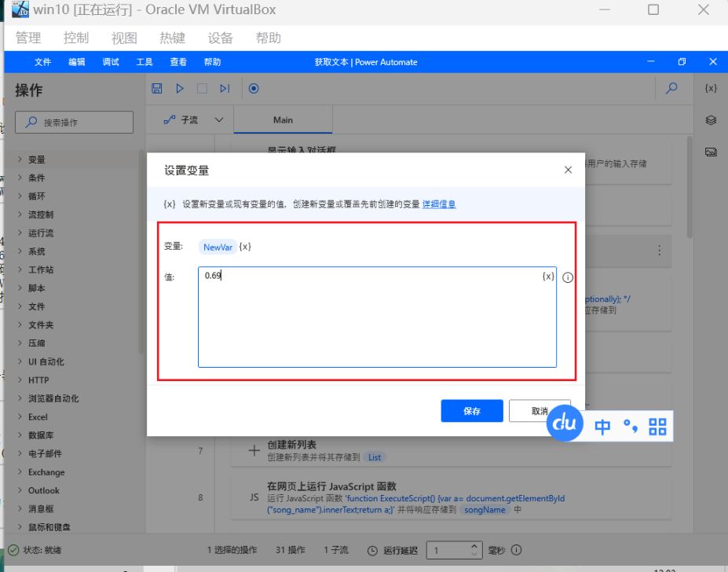Run the flow with play icon
728x572 pixels.
[x=180, y=89]
